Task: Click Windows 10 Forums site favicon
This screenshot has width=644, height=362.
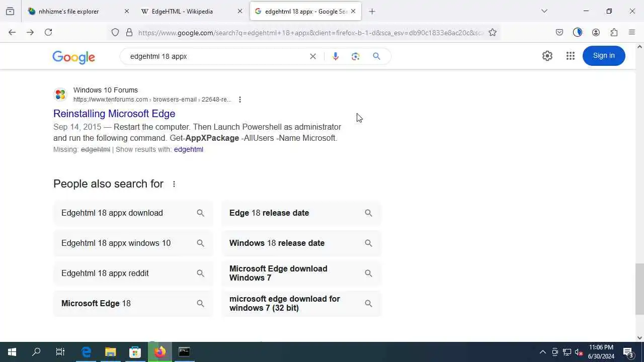Action: tap(60, 95)
